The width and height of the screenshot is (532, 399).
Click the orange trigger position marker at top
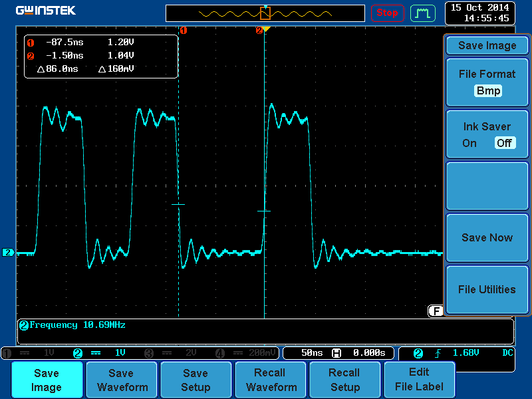(265, 29)
